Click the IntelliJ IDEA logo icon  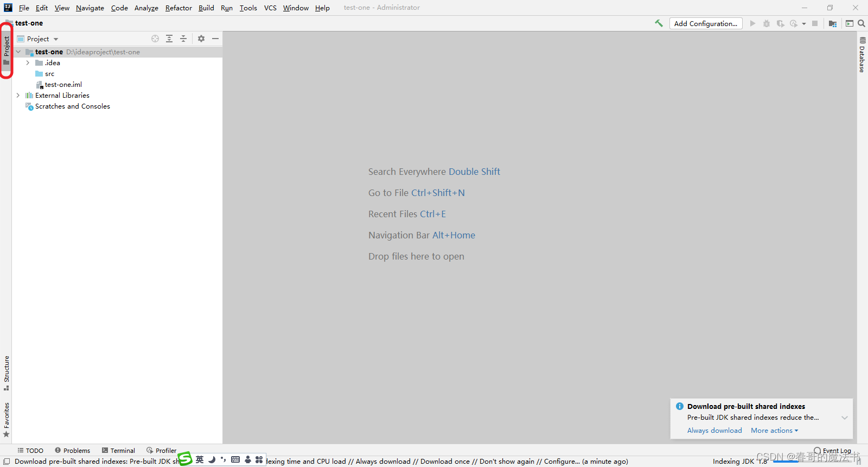click(8, 8)
